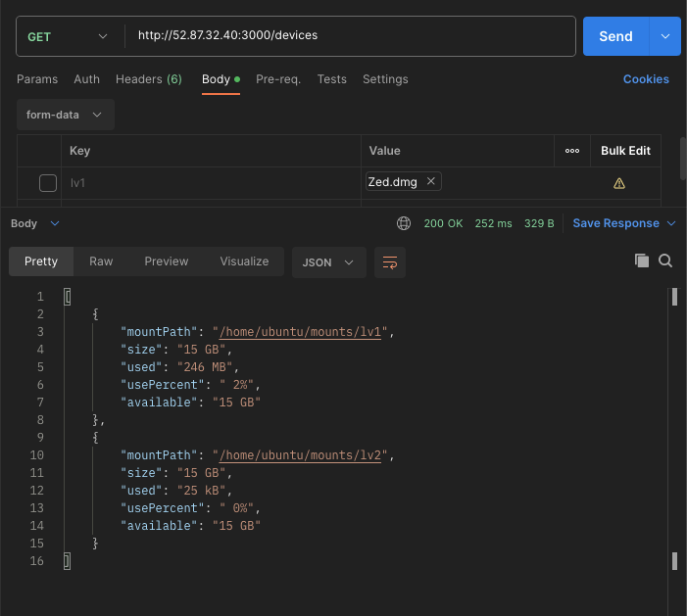Open the form-data body type dropdown
This screenshot has height=616, width=687.
point(66,115)
